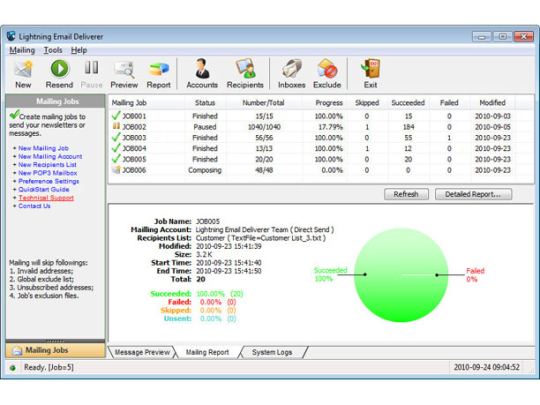Open Recipients from the toolbar
Viewport: 540px width, 405px height.
coord(245,74)
